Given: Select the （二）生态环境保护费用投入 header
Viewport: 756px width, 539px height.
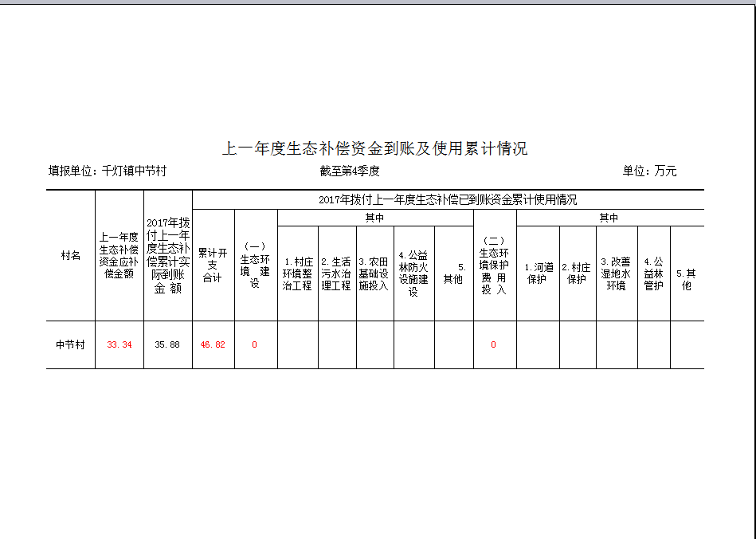Looking at the screenshot, I should point(494,266).
